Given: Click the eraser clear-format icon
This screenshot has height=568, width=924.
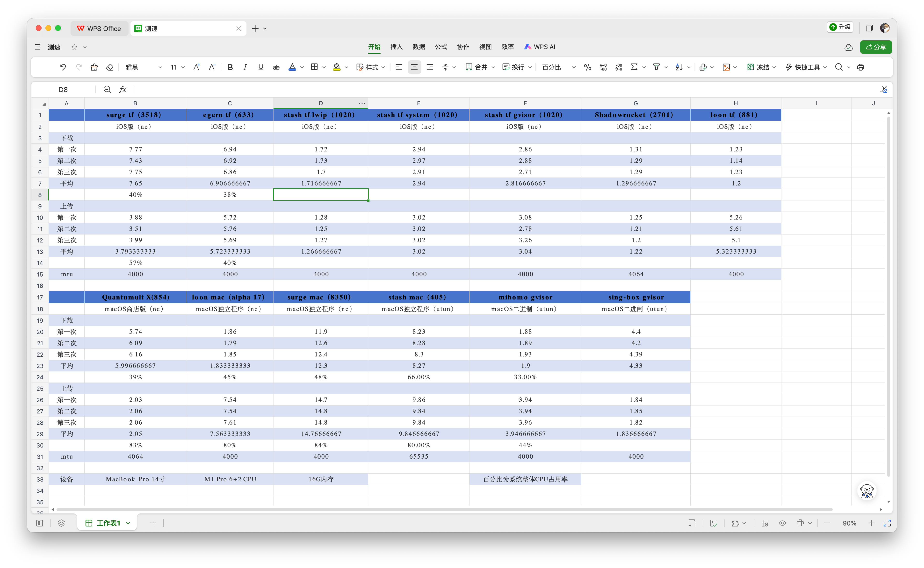Looking at the screenshot, I should [110, 67].
